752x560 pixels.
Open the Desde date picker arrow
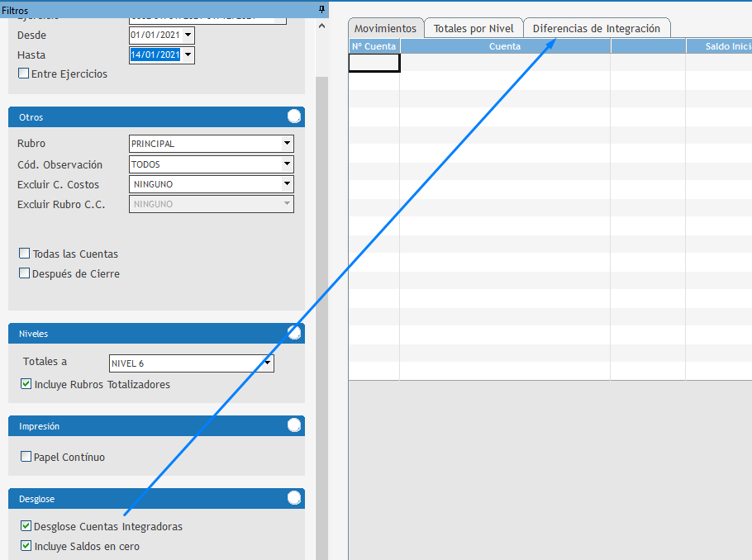pos(188,35)
